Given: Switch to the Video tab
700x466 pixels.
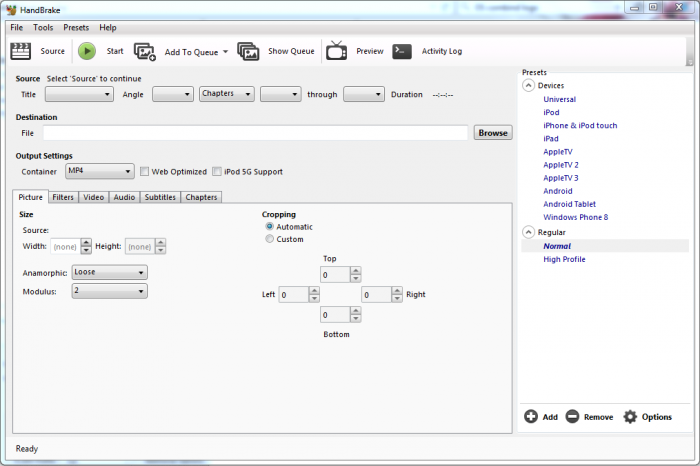Looking at the screenshot, I should (94, 197).
